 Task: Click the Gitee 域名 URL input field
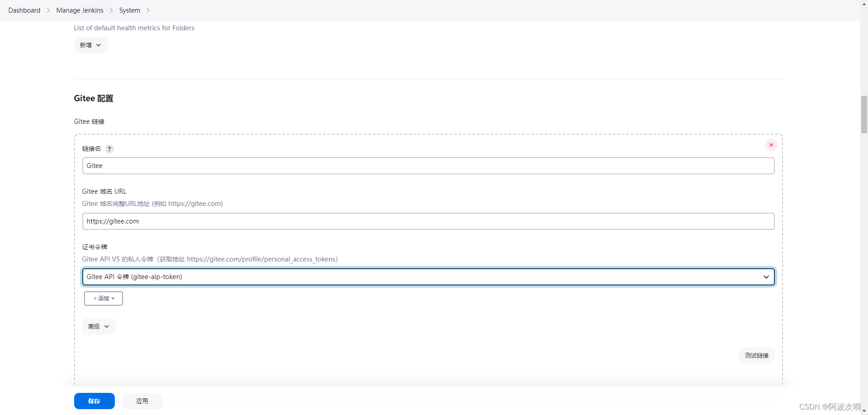tap(428, 221)
